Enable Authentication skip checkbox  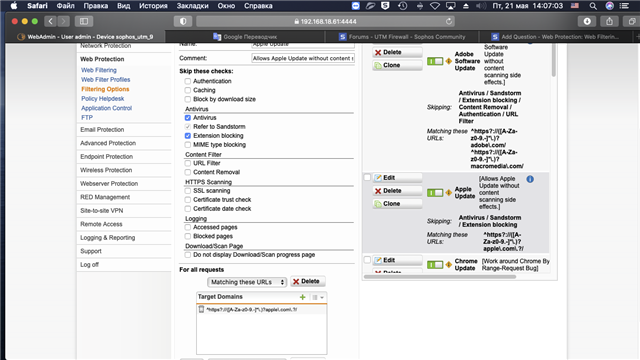188,81
